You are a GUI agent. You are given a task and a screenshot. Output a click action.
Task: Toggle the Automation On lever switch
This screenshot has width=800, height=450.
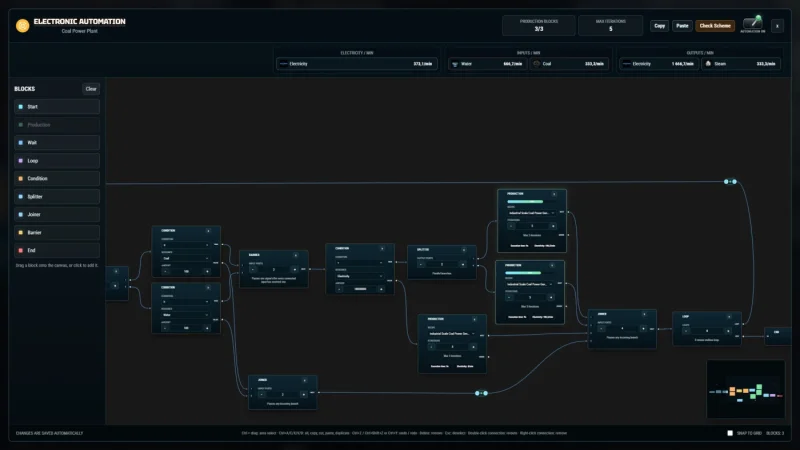click(753, 23)
